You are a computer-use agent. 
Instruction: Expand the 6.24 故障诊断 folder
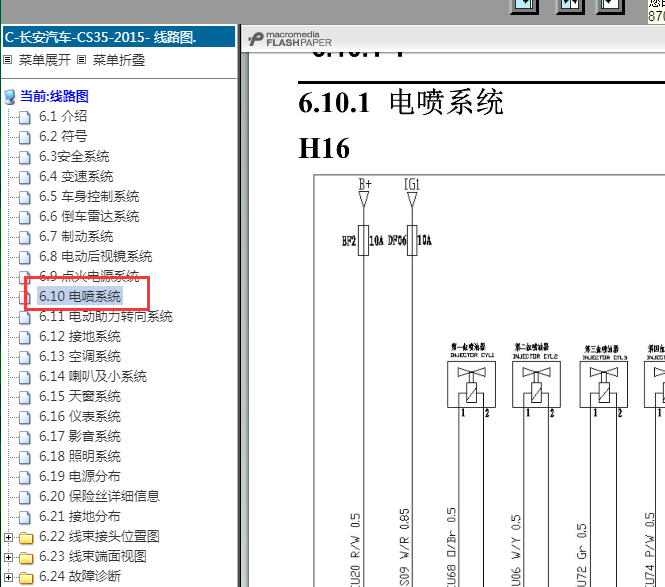tap(8, 577)
